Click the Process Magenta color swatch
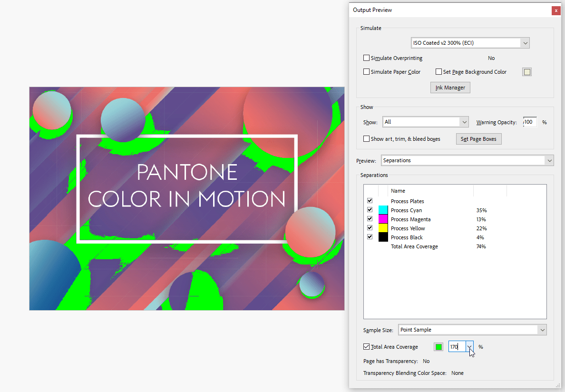This screenshot has height=392, width=565. click(x=383, y=219)
